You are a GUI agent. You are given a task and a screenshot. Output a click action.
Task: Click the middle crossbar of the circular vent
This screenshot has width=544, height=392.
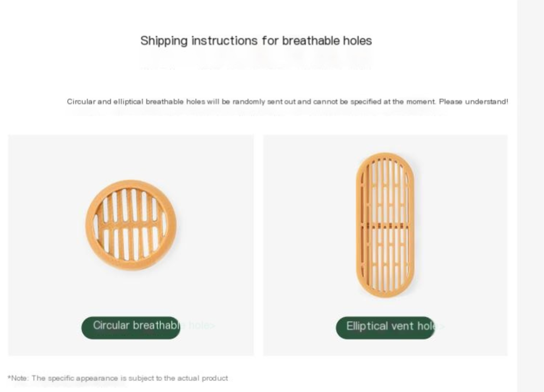(131, 226)
